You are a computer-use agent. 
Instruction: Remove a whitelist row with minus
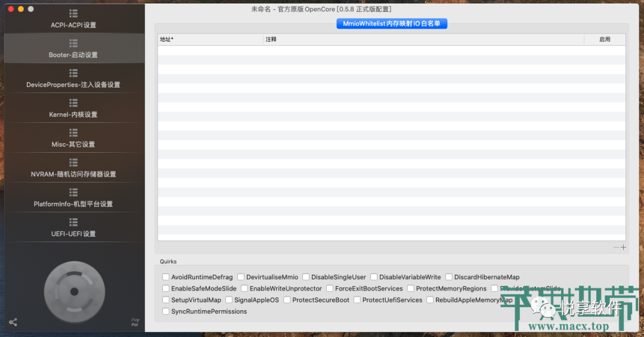(616, 247)
